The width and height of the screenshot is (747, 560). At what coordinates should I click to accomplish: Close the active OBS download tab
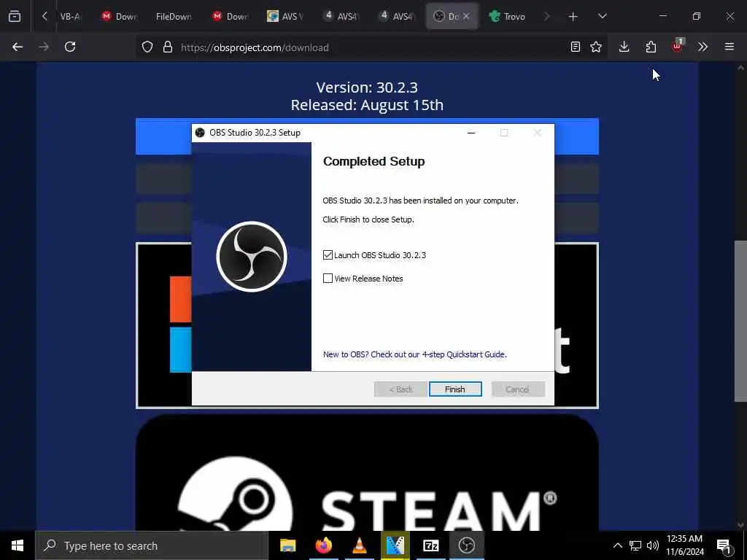point(466,16)
